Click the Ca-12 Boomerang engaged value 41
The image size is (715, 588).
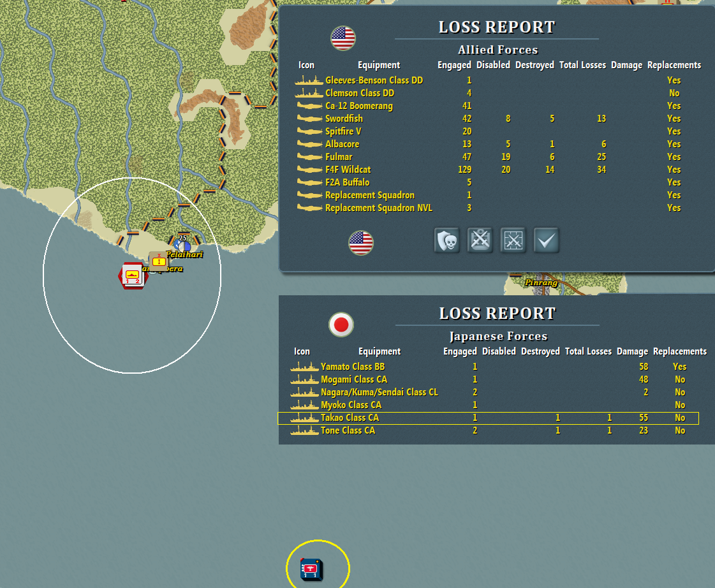(x=466, y=107)
